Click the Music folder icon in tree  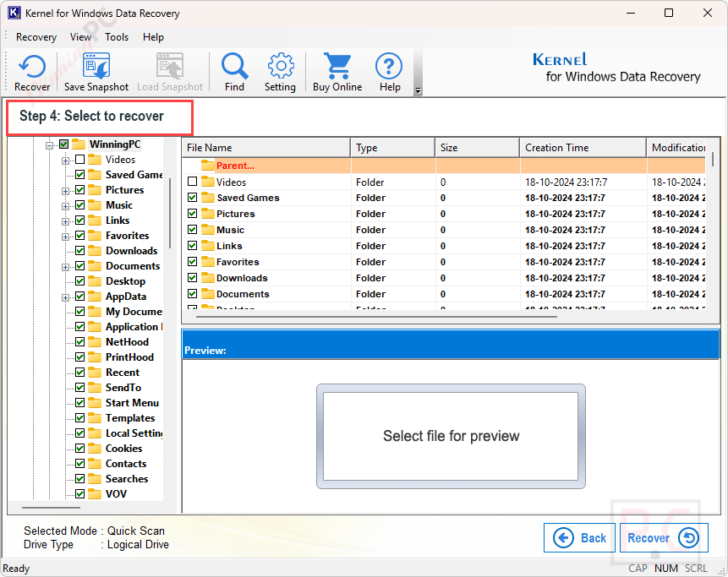(95, 205)
